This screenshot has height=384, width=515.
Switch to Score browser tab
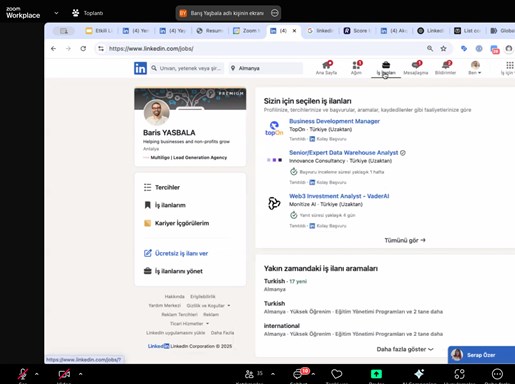357,31
